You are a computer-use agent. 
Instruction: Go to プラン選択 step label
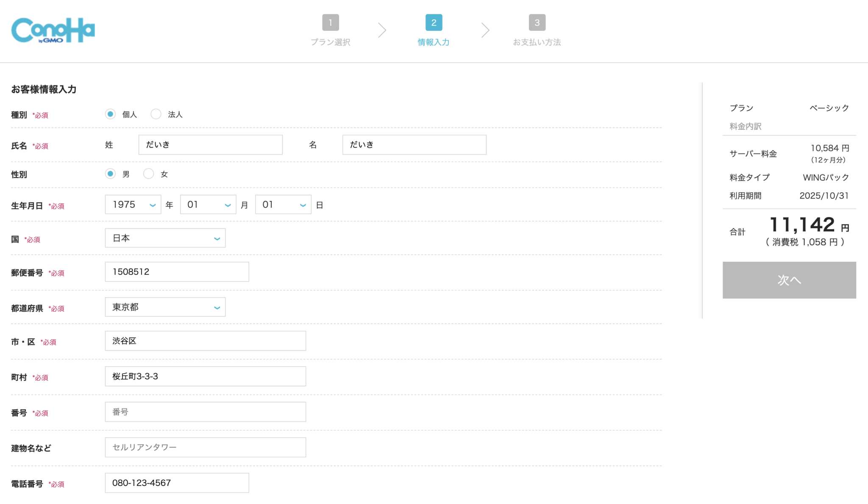[330, 42]
